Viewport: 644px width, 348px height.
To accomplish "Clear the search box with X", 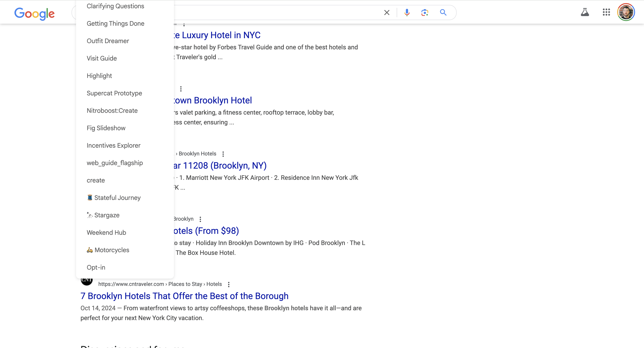I will point(387,13).
